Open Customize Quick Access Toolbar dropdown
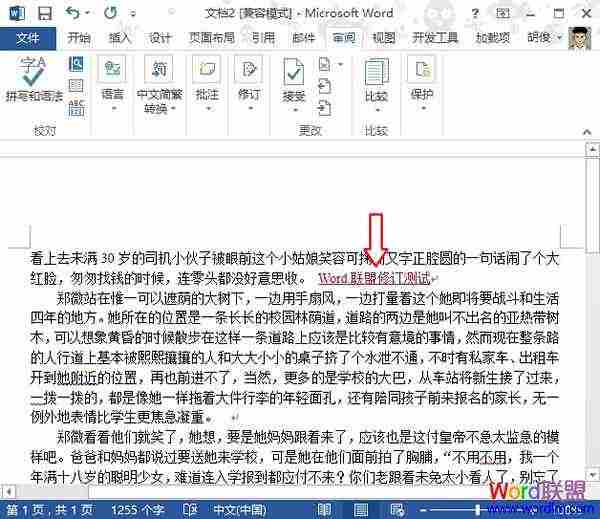The image size is (600, 519). [133, 14]
